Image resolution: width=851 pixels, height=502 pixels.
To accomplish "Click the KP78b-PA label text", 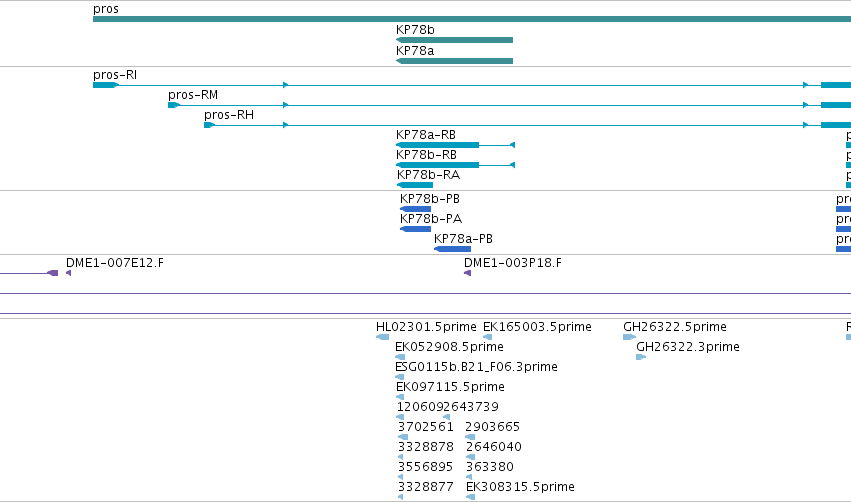I will (431, 219).
